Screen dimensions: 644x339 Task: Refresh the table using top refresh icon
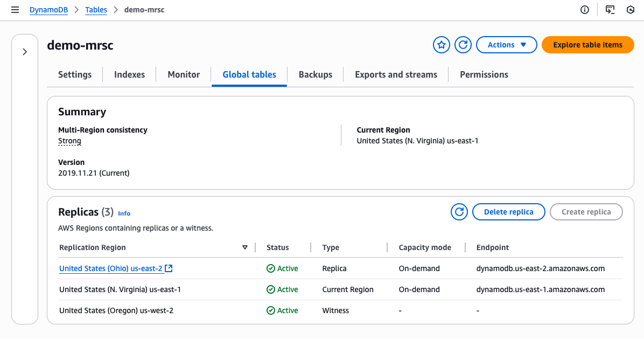click(x=463, y=45)
